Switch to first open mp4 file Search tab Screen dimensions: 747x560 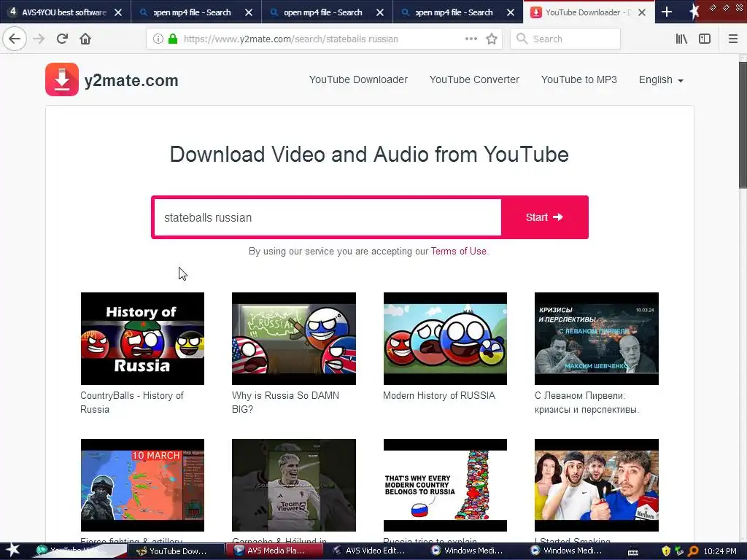[x=192, y=12]
